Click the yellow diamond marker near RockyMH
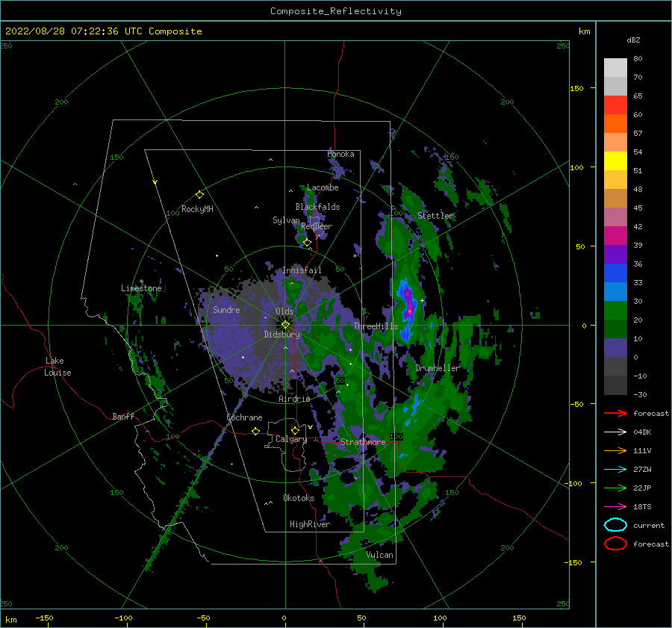The height and width of the screenshot is (628, 672). point(199,195)
